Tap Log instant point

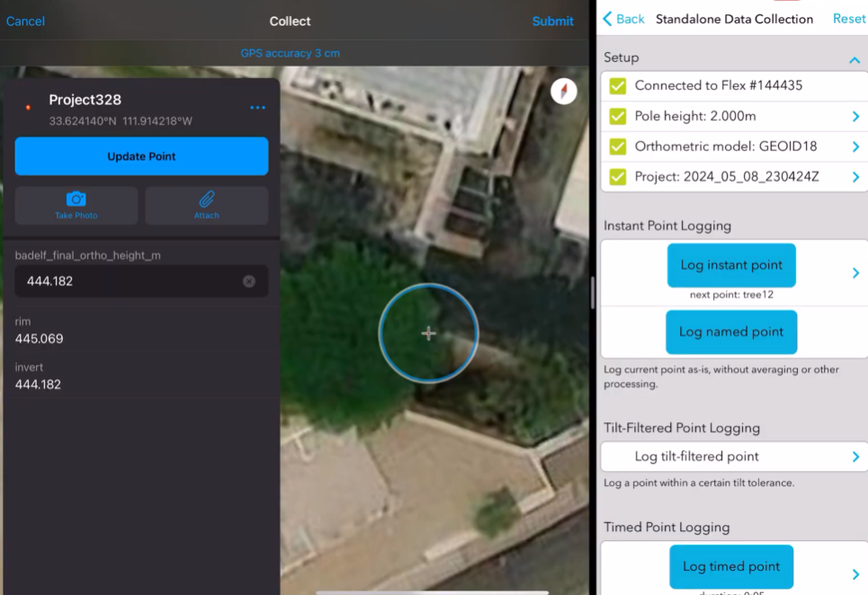[731, 265]
